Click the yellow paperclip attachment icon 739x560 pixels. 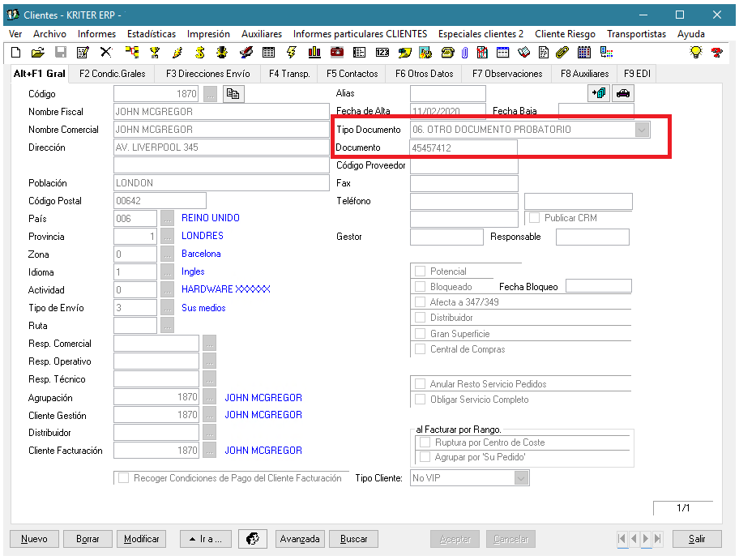[562, 53]
